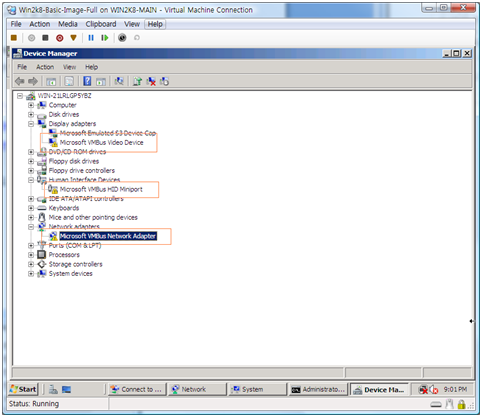Click the Show/Hide Action Pane icon
This screenshot has width=482, height=417.
click(101, 81)
